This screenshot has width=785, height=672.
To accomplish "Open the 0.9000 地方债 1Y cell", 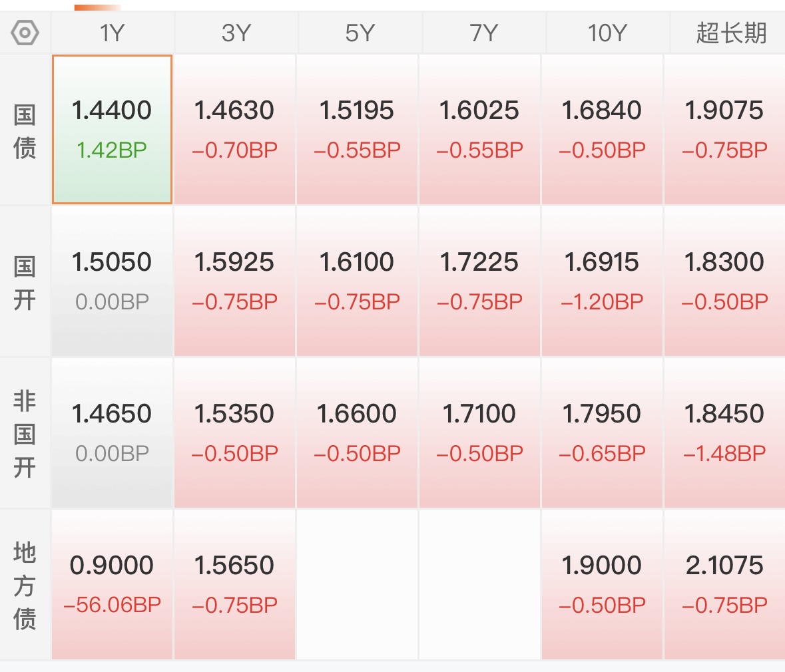I will point(112,584).
